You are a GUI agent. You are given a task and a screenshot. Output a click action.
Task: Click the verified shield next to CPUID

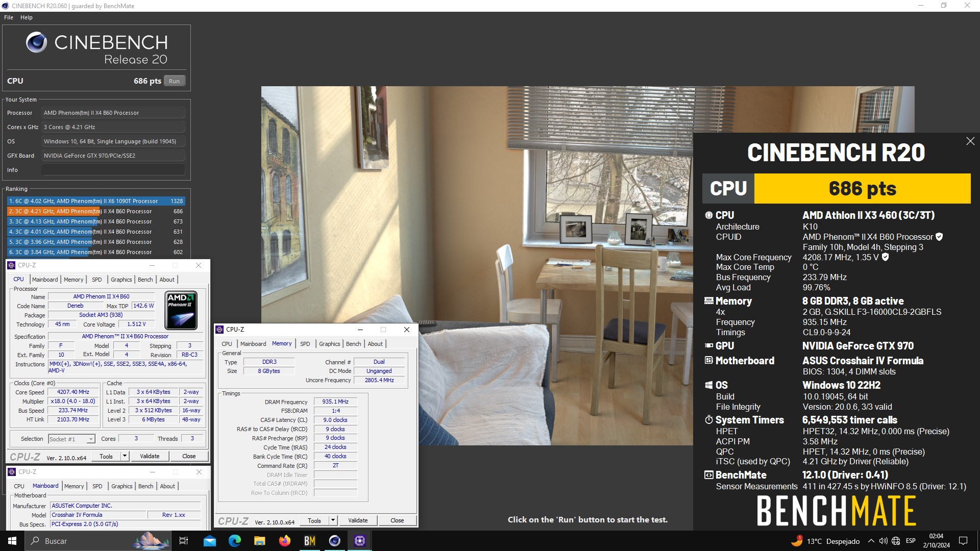tap(939, 237)
